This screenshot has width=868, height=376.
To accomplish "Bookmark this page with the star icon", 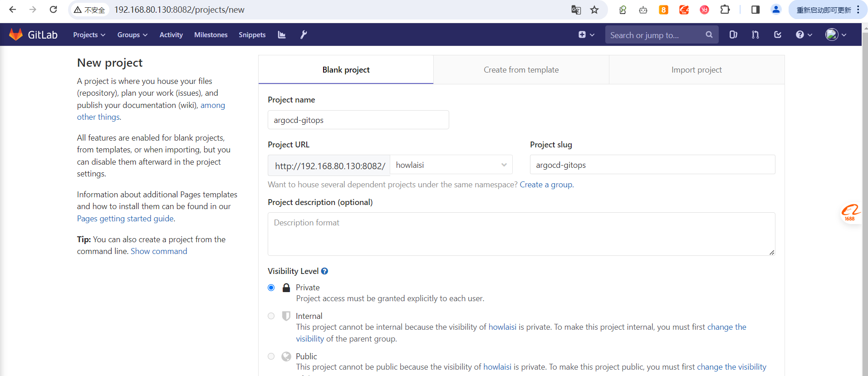I will pos(594,10).
